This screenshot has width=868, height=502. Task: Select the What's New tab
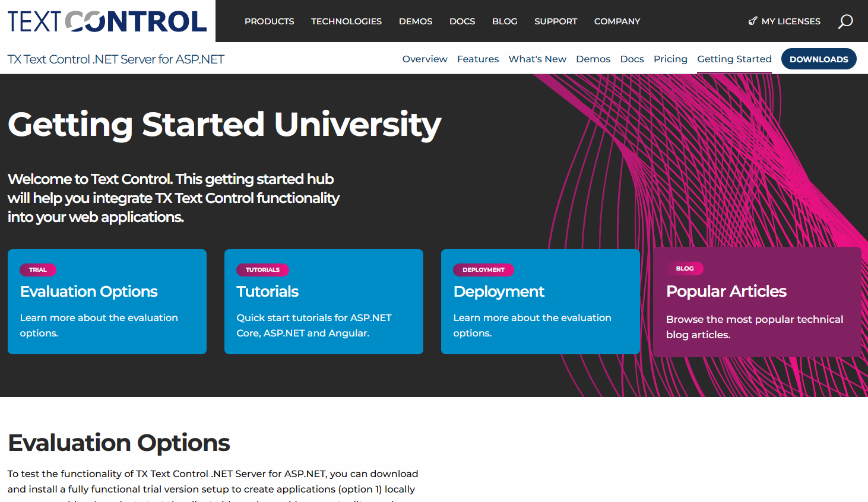537,59
